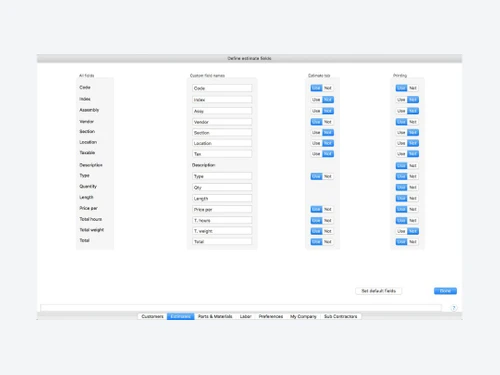Set Total to Not in Printing column
Image resolution: width=500 pixels, height=375 pixels.
tap(413, 242)
